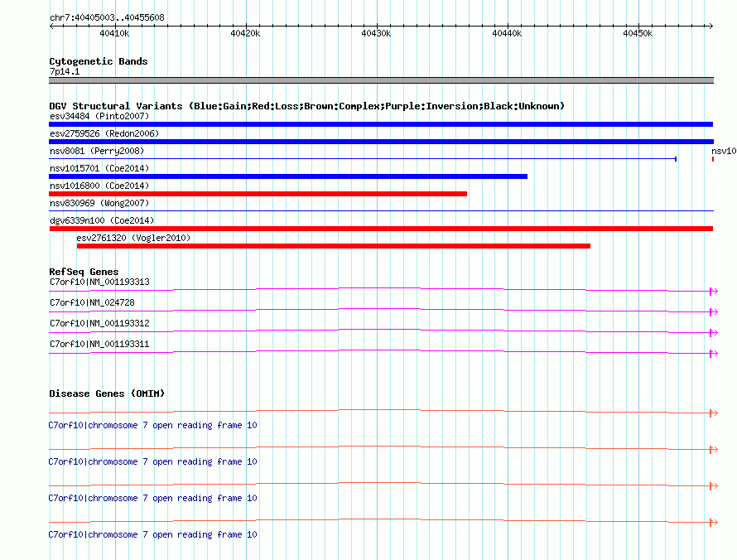Click the esv2761320 (Vogler2010) label
Screen dimensions: 737x560
pos(133,238)
